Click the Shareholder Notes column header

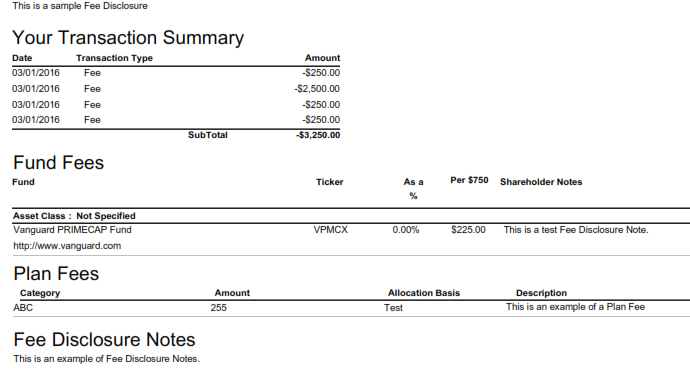[x=541, y=182]
